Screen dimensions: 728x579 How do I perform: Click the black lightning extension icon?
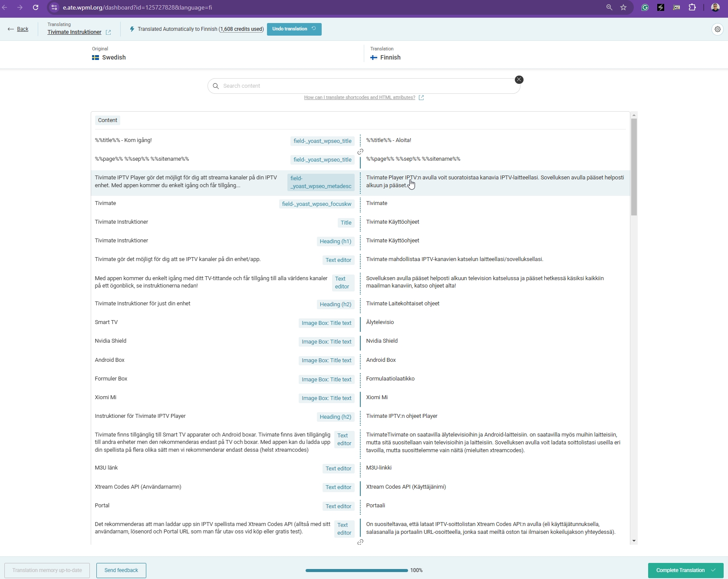661,7
